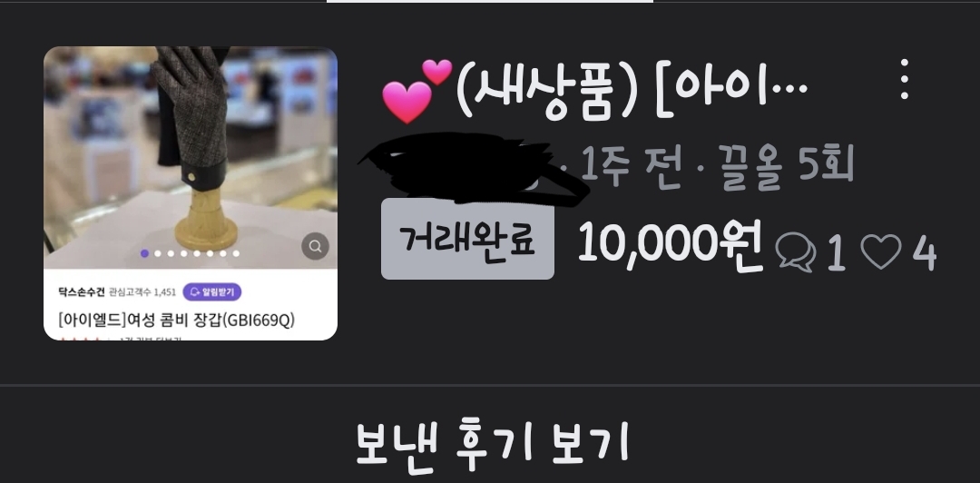This screenshot has width=980, height=483.
Task: Tap the magnifier icon on the product photo
Action: point(316,245)
